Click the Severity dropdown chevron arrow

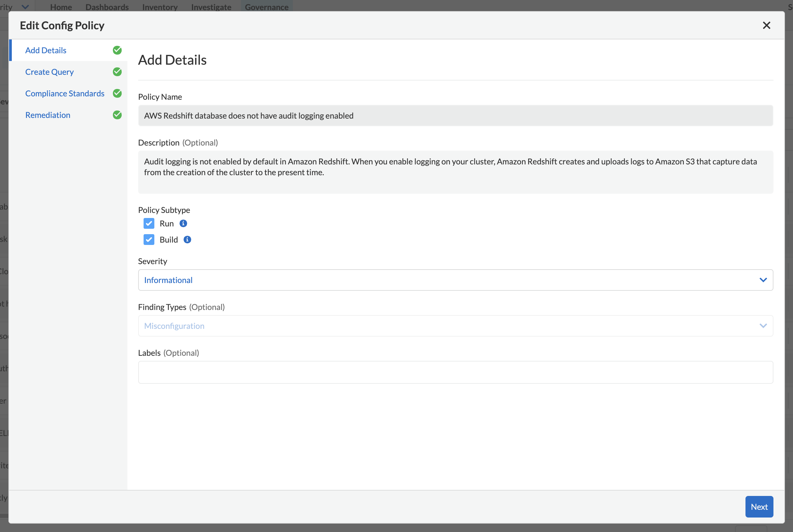click(763, 280)
